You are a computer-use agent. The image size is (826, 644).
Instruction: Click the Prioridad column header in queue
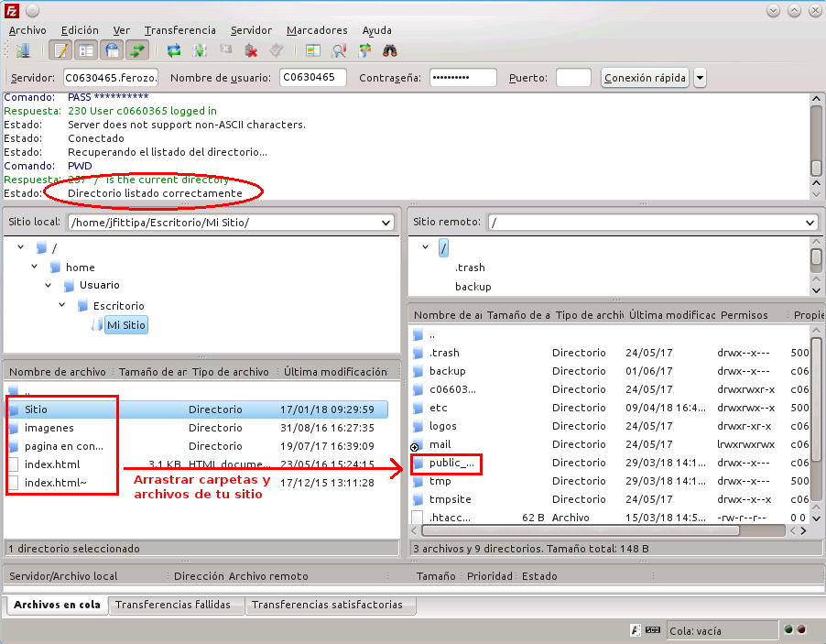(x=489, y=576)
